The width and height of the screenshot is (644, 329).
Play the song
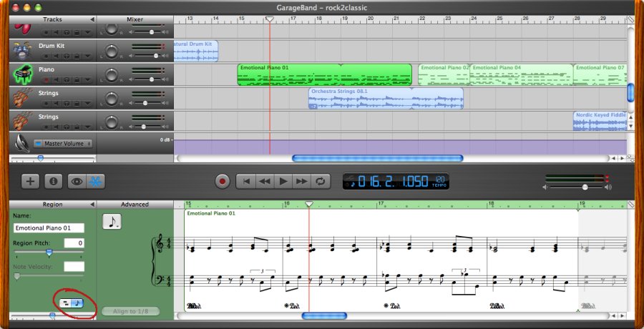[x=283, y=181]
